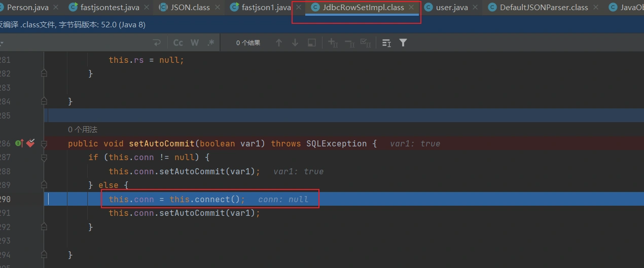The width and height of the screenshot is (644, 268).
Task: Click the unselect occurrence icon
Action: [x=349, y=43]
